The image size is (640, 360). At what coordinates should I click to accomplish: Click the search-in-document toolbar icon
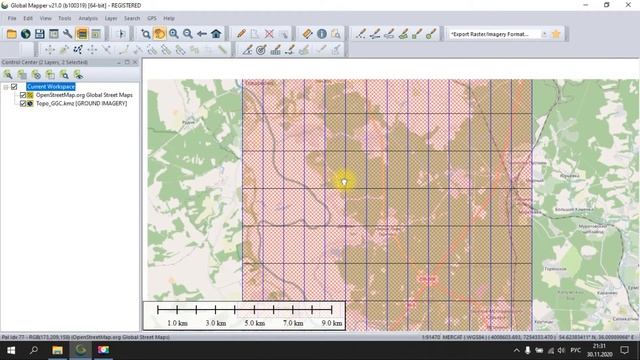pyautogui.click(x=336, y=34)
